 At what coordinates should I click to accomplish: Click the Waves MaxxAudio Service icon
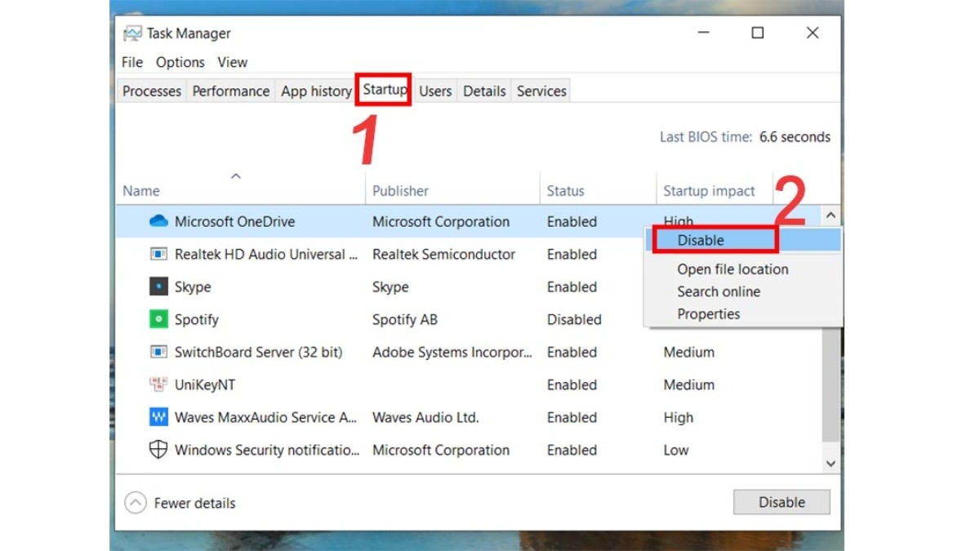click(x=158, y=417)
